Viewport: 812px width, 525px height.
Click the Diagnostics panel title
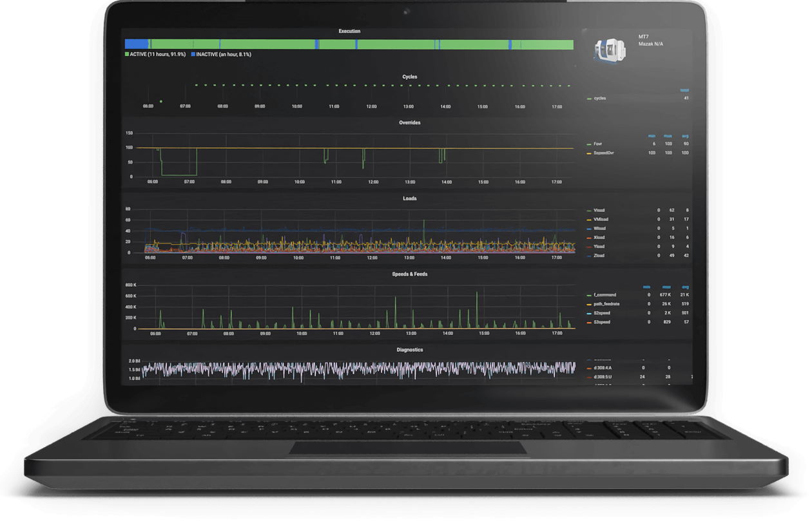(409, 350)
